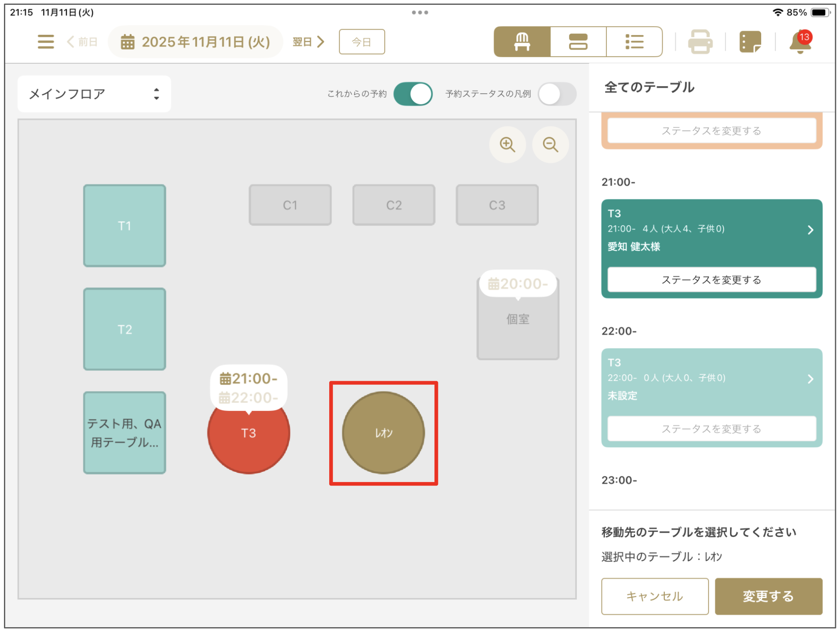Expand the 21:00 愛知 健太様 reservation chevron

point(810,230)
